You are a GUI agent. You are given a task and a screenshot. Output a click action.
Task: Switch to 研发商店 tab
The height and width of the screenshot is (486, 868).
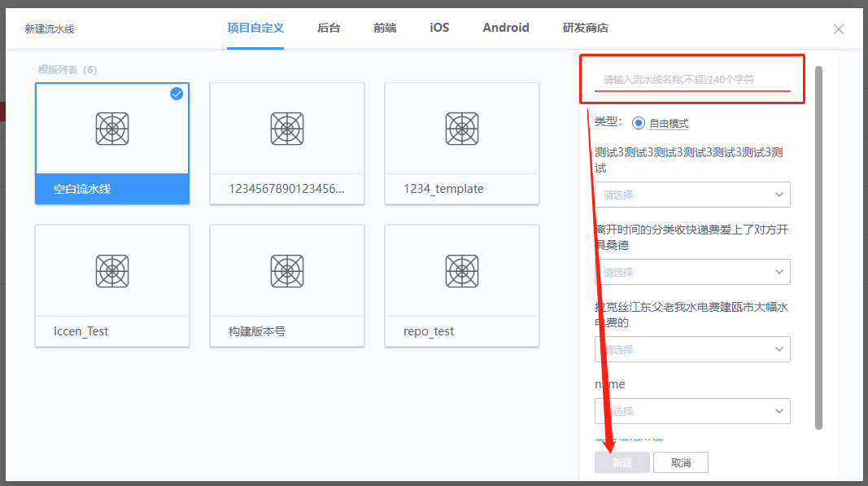click(585, 28)
